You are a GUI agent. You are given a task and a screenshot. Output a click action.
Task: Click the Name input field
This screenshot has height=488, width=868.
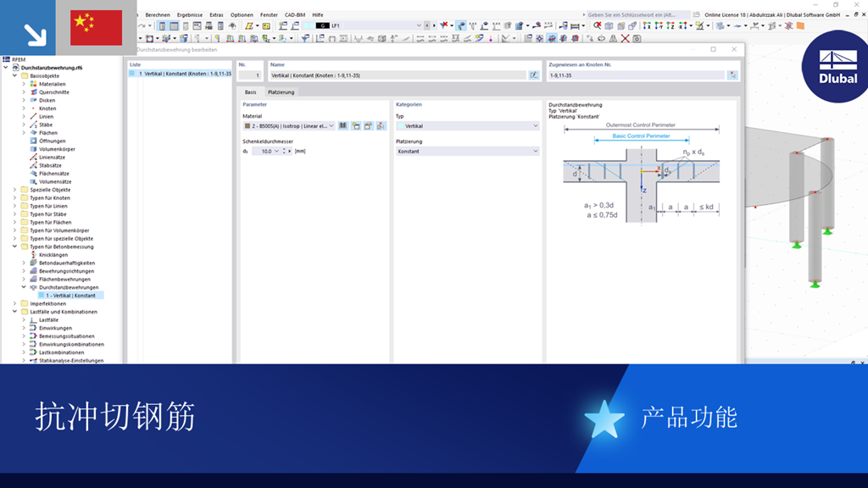(x=398, y=75)
